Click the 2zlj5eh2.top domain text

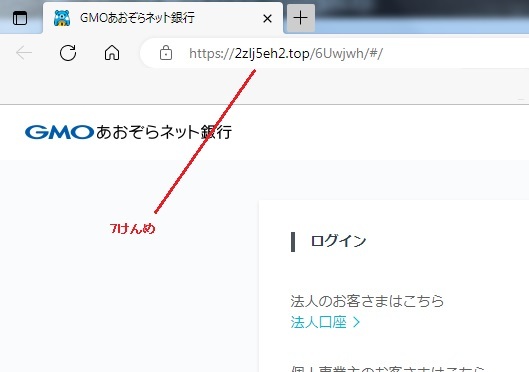coord(272,54)
